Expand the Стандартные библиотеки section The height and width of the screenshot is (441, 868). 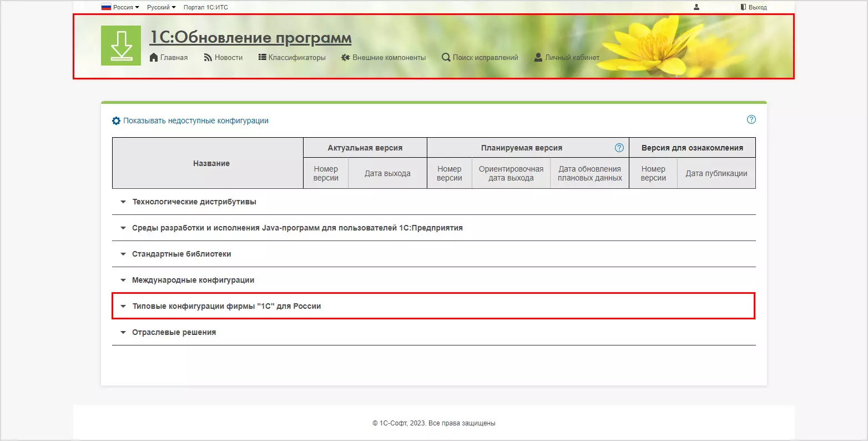tap(434, 254)
